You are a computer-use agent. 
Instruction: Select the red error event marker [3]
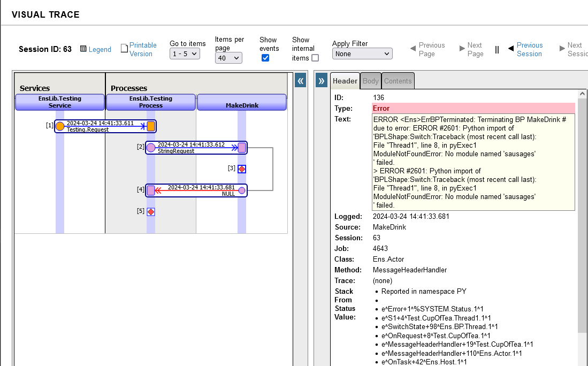point(242,169)
